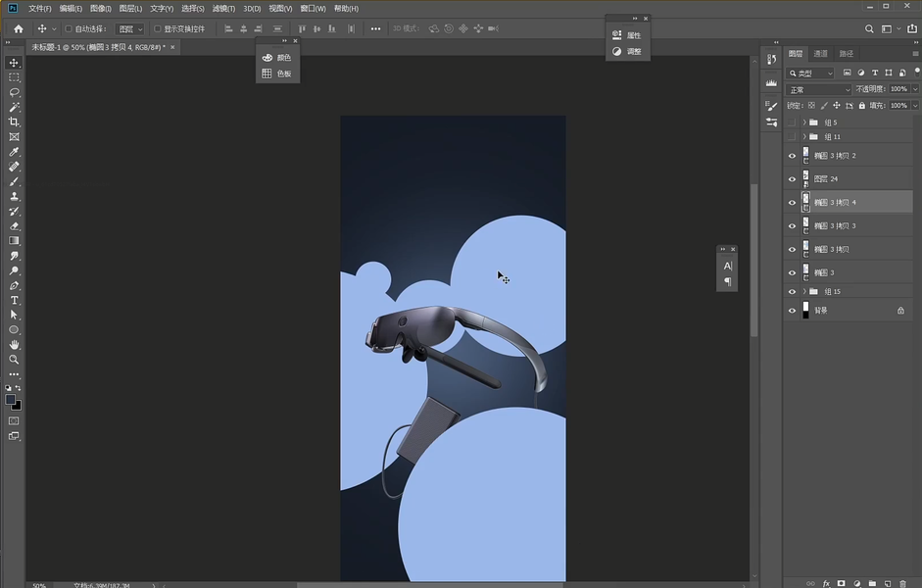
Task: Select the Eyedropper tool
Action: [x=14, y=152]
